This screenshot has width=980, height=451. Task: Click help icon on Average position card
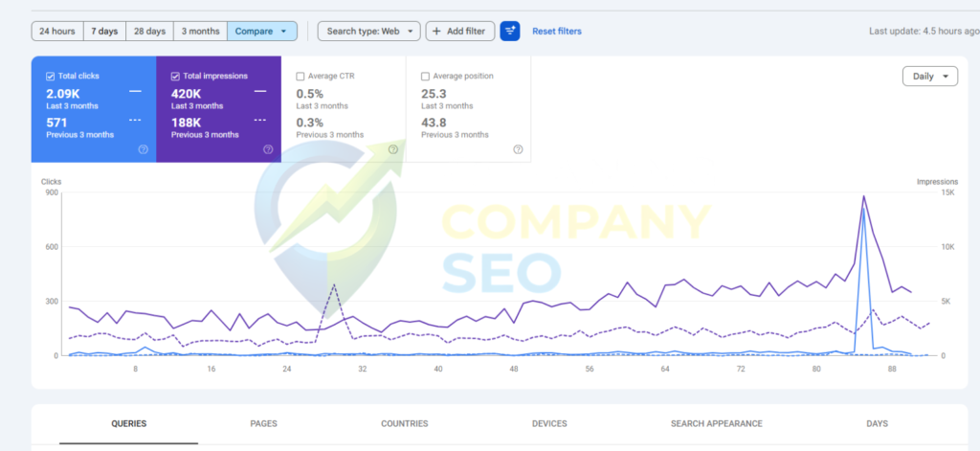(518, 149)
